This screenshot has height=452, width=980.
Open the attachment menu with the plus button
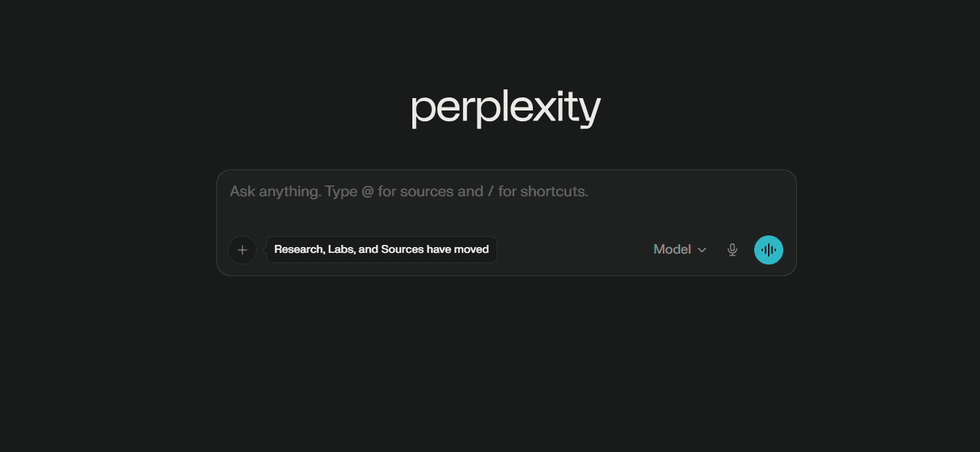[x=242, y=249]
